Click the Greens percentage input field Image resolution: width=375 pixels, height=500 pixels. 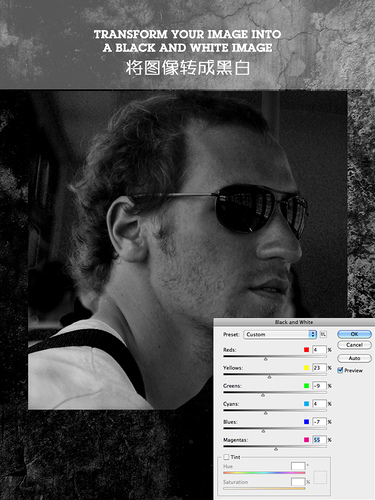319,386
